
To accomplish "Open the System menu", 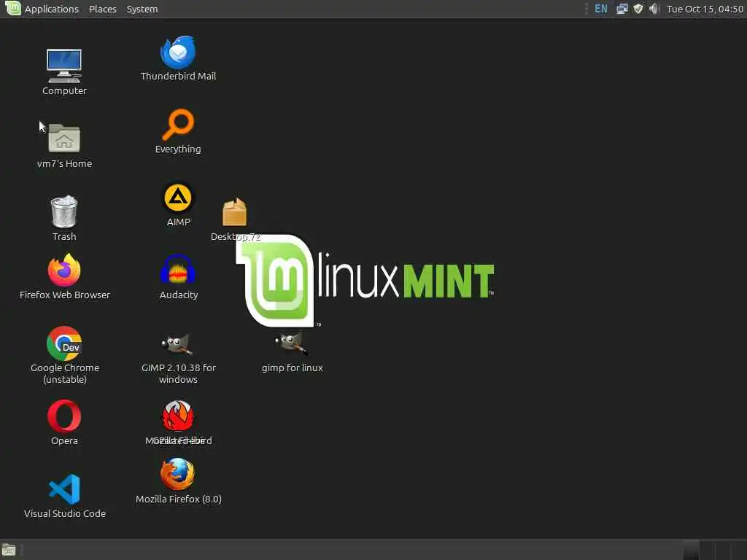I will click(x=142, y=9).
